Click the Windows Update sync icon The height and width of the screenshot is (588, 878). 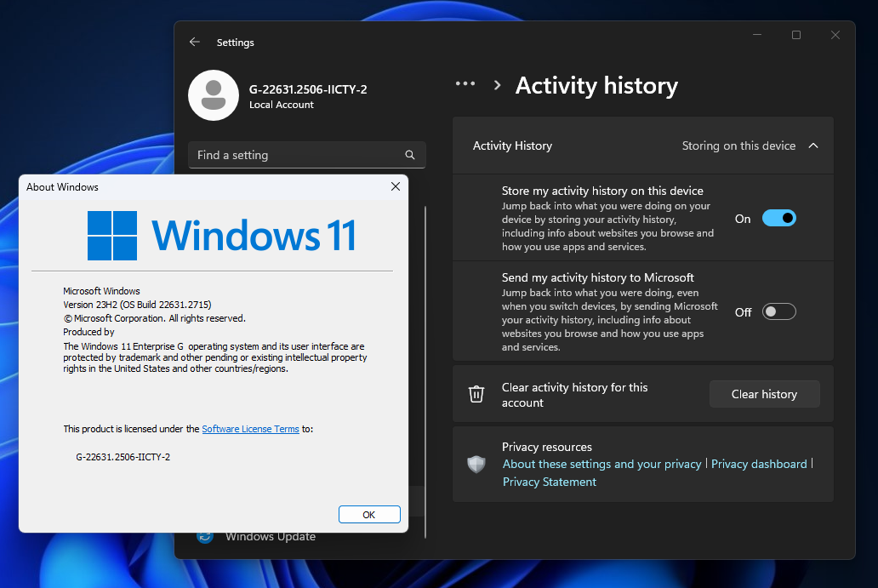pos(205,536)
